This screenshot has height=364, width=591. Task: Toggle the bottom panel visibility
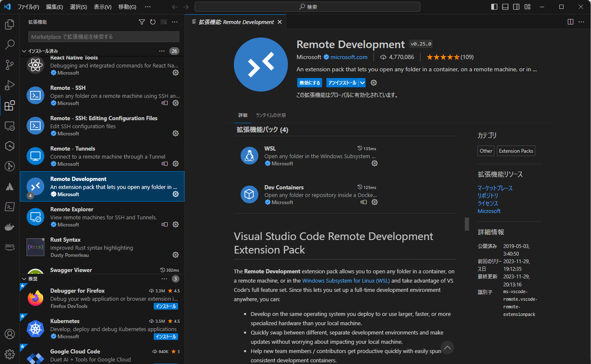[x=505, y=7]
